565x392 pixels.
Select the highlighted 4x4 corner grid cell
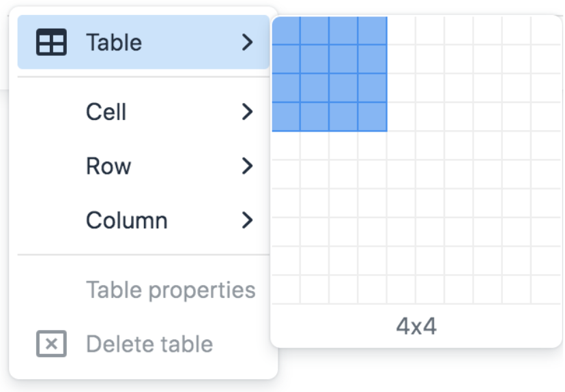click(373, 117)
